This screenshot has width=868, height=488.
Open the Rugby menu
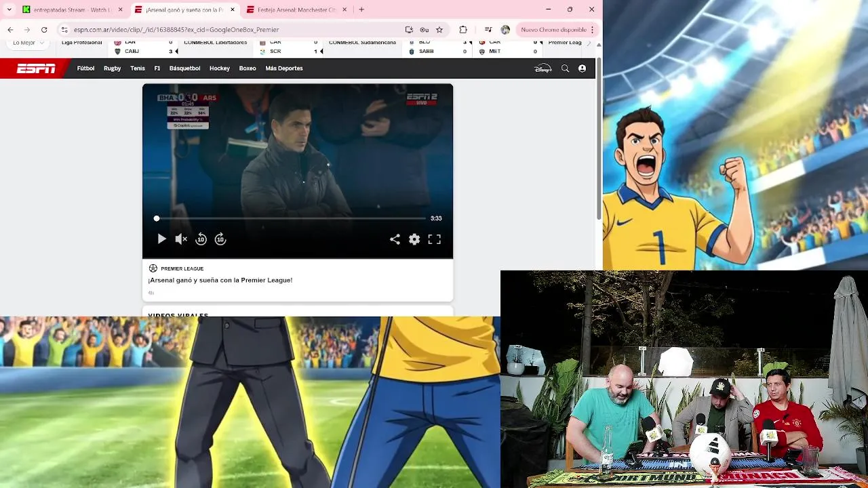click(x=113, y=68)
